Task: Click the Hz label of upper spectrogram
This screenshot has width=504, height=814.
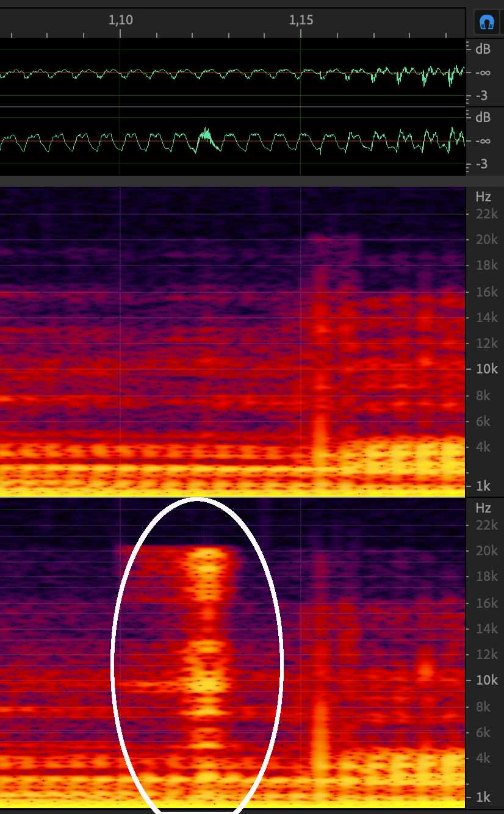Action: (483, 196)
